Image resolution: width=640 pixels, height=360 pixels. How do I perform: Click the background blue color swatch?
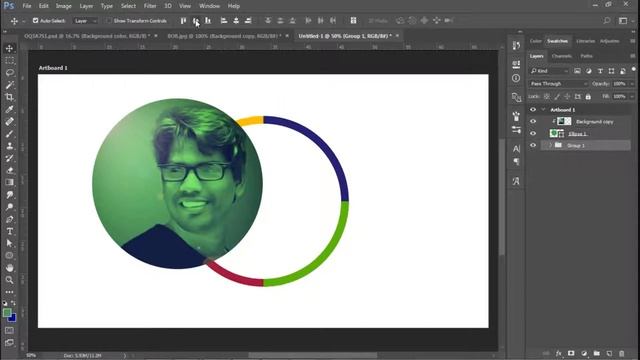pos(13,318)
